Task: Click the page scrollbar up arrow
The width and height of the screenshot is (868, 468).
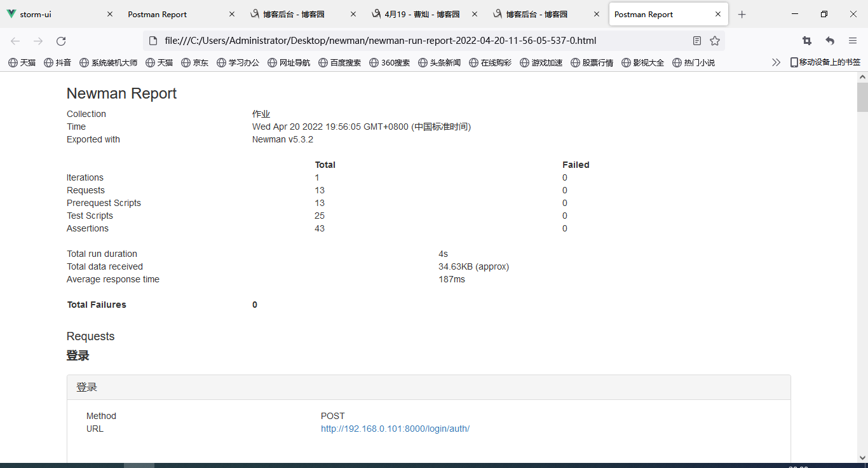Action: coord(862,77)
